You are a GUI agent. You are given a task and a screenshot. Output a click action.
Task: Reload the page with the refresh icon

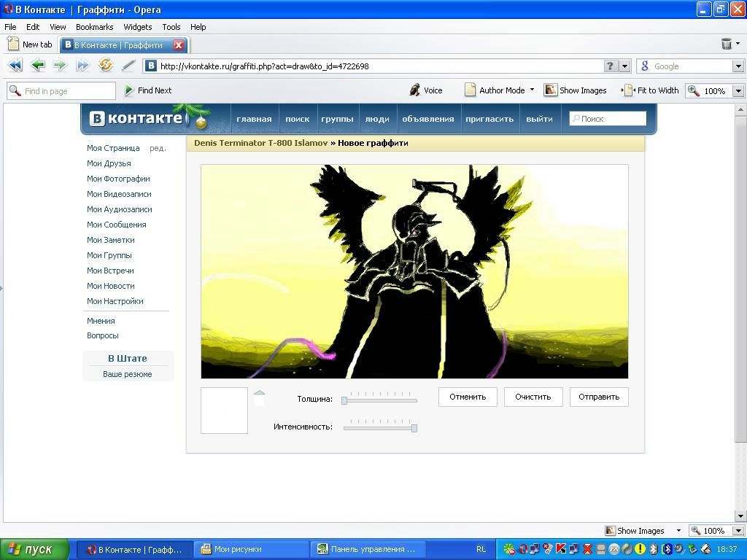tap(106, 66)
